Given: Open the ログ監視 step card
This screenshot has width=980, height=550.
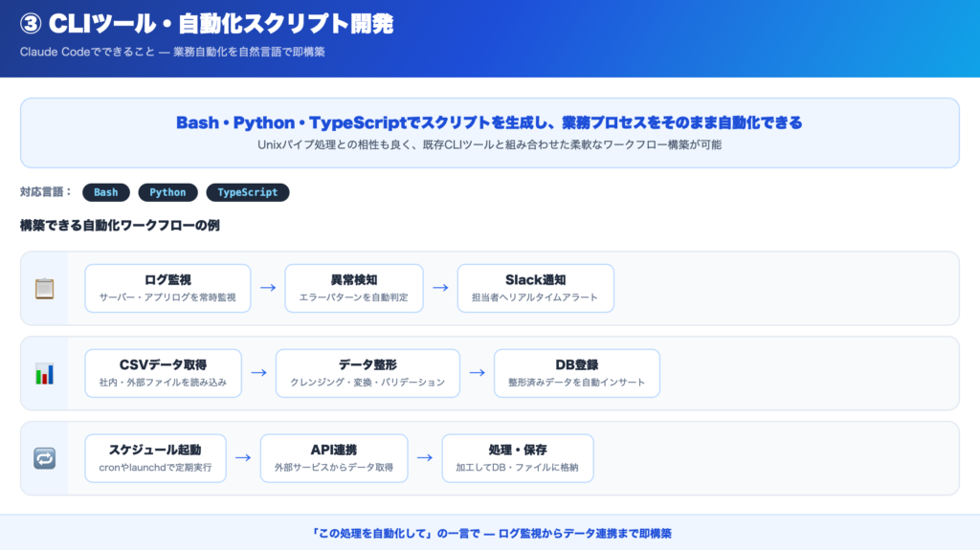Looking at the screenshot, I should (x=167, y=288).
